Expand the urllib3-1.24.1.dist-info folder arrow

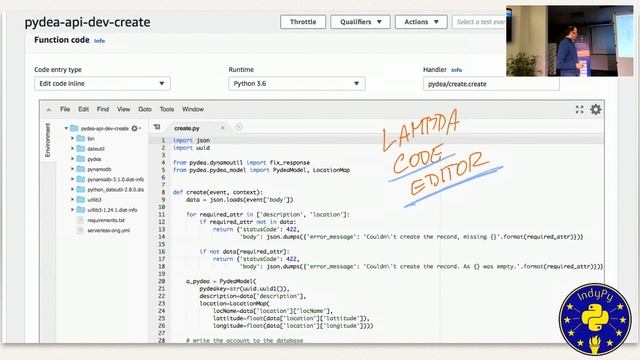pyautogui.click(x=73, y=210)
